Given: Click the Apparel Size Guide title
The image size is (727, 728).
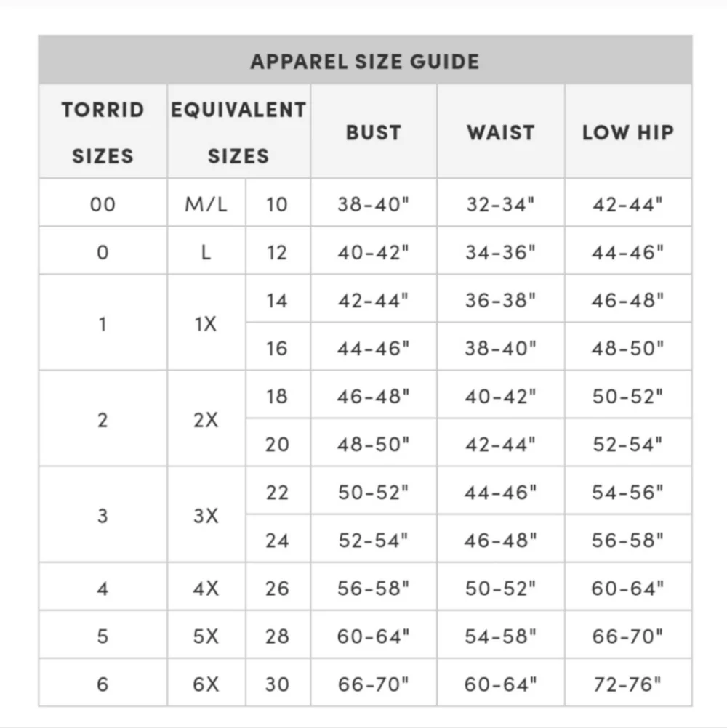Looking at the screenshot, I should pyautogui.click(x=364, y=61).
